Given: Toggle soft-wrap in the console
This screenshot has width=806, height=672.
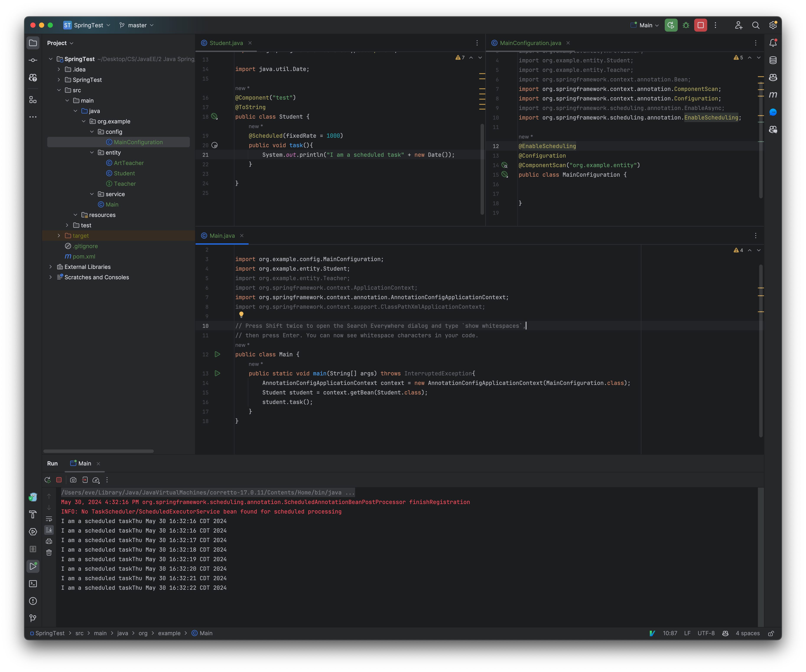Looking at the screenshot, I should (x=49, y=519).
